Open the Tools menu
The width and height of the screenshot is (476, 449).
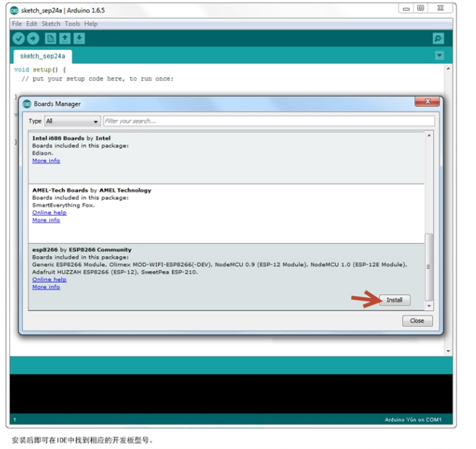point(72,24)
